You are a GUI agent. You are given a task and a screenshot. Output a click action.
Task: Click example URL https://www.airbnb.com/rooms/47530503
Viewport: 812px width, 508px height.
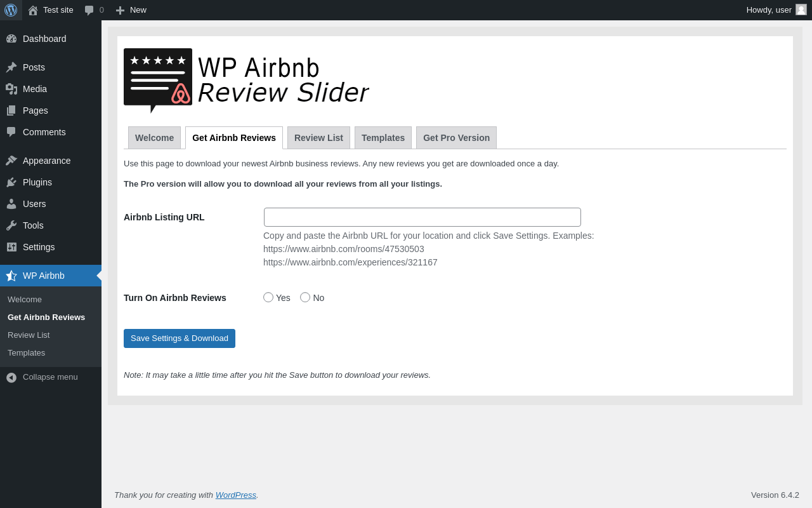tap(344, 249)
